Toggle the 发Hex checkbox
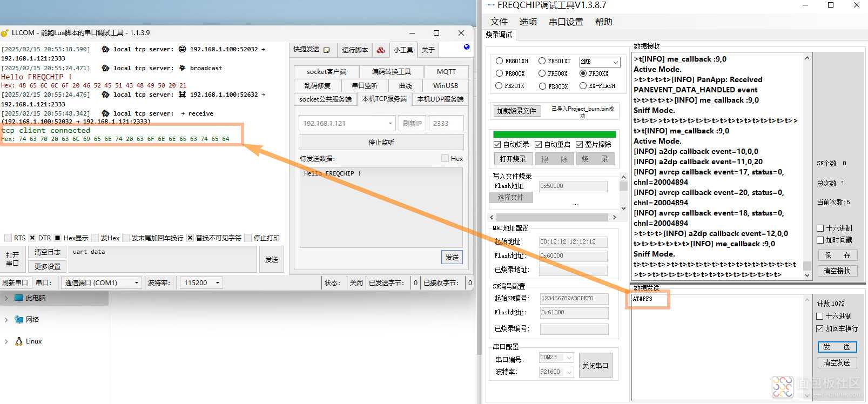Viewport: 868px width, 404px height. pos(95,238)
